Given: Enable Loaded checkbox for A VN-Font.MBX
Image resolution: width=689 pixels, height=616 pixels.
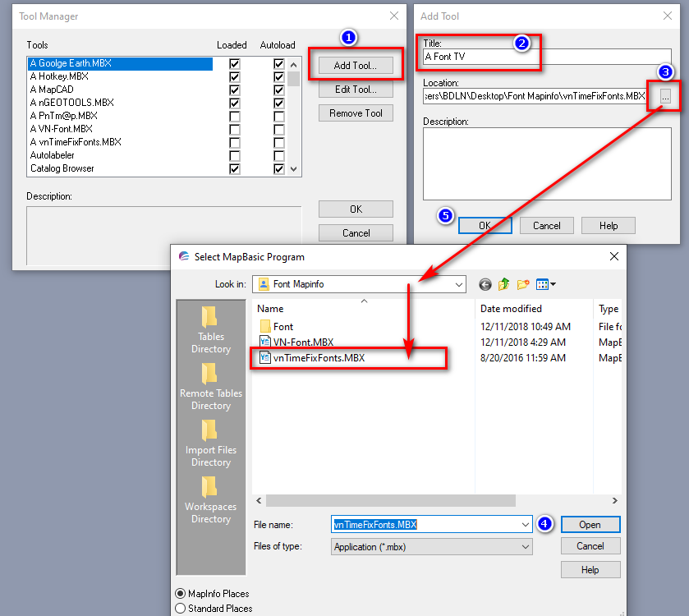Looking at the screenshot, I should [x=235, y=129].
